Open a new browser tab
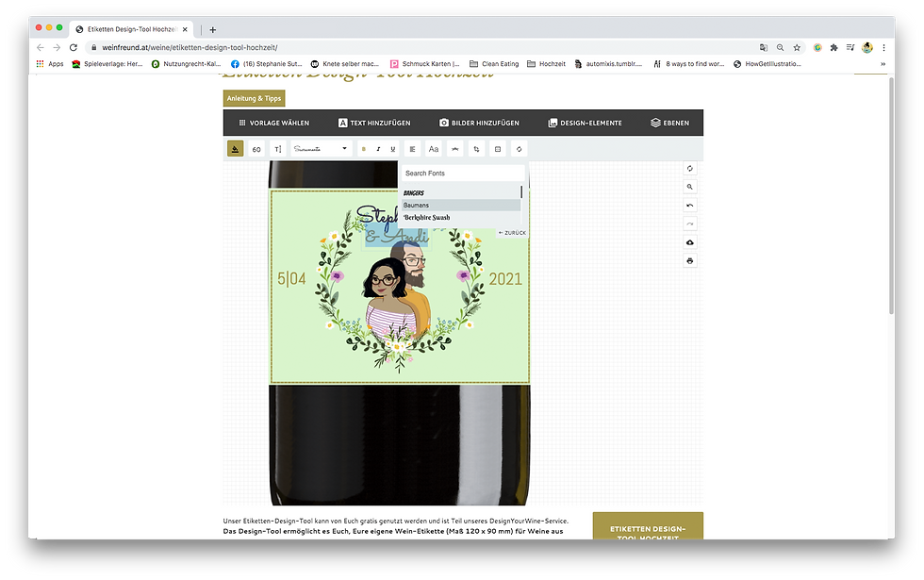This screenshot has height=580, width=924. point(213,29)
